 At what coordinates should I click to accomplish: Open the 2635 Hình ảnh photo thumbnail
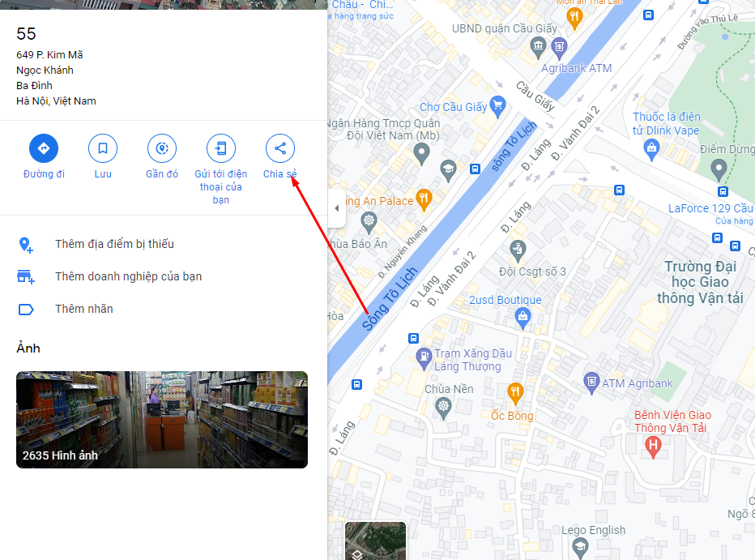click(x=162, y=420)
